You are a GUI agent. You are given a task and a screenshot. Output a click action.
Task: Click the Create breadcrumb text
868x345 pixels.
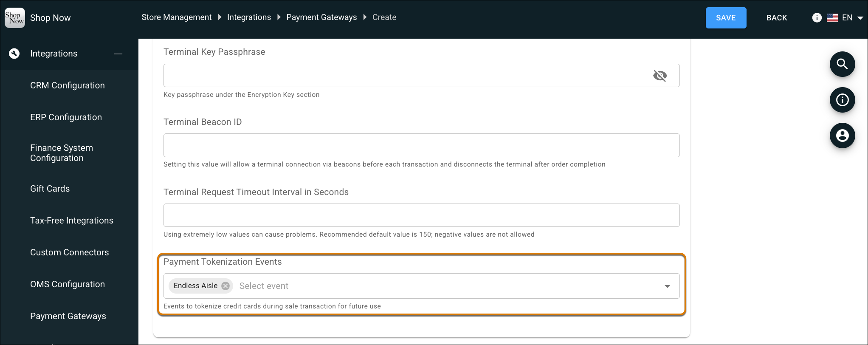coord(384,17)
